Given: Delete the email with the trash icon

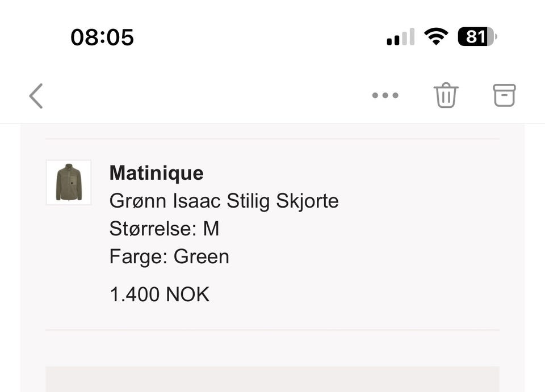Looking at the screenshot, I should pos(446,95).
